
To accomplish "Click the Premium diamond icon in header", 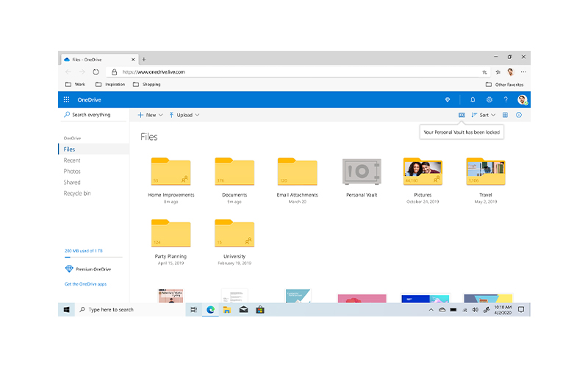I will point(447,99).
